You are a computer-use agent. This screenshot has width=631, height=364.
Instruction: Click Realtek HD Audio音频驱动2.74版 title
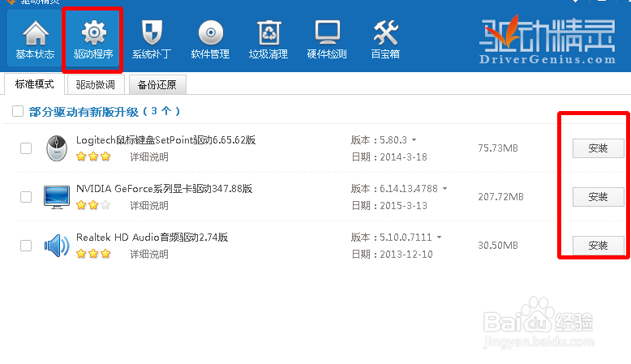(x=152, y=238)
